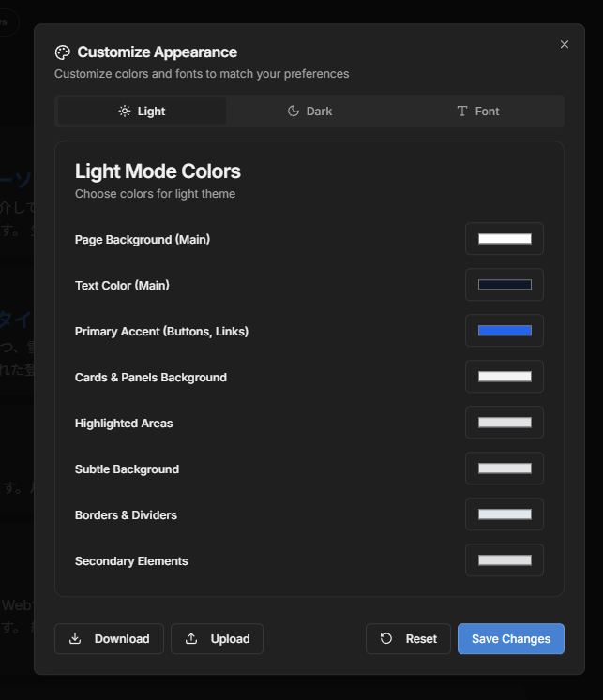The width and height of the screenshot is (603, 700).
Task: Edit Cards & Panels Background color swatch
Action: pyautogui.click(x=505, y=377)
